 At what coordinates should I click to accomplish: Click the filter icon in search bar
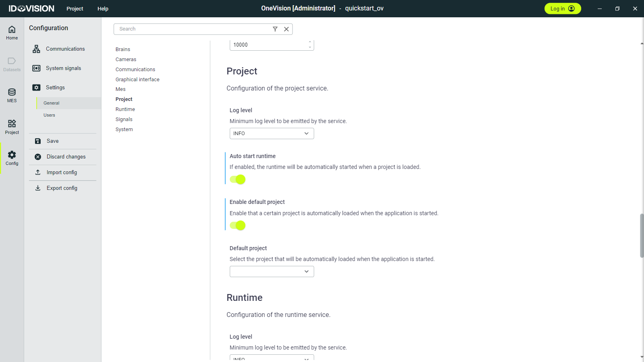click(x=275, y=29)
